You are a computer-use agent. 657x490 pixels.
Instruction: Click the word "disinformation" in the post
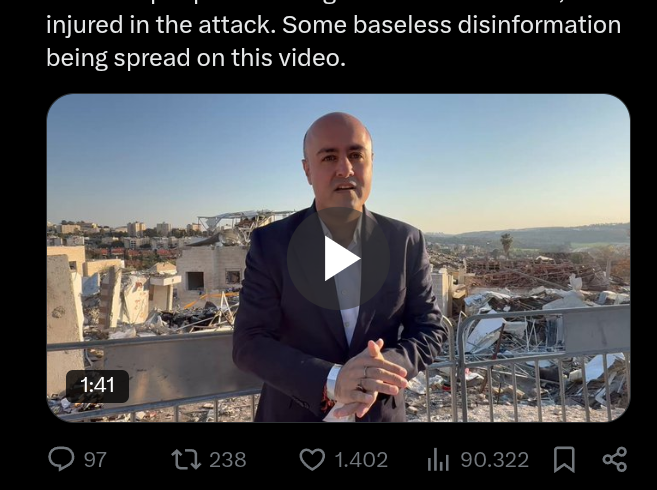coord(539,24)
